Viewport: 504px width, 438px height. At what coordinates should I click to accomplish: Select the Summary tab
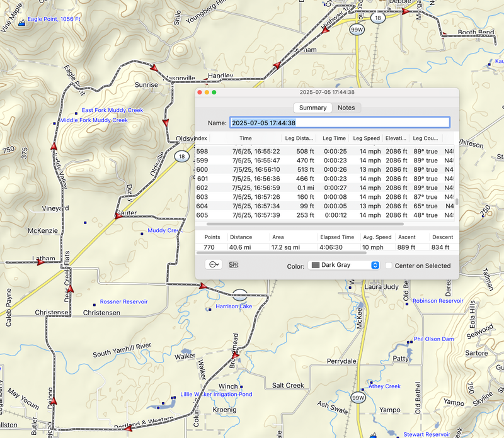tap(312, 108)
